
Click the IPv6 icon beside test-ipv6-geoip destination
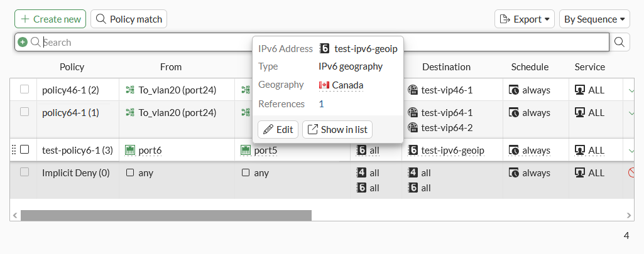coord(413,151)
